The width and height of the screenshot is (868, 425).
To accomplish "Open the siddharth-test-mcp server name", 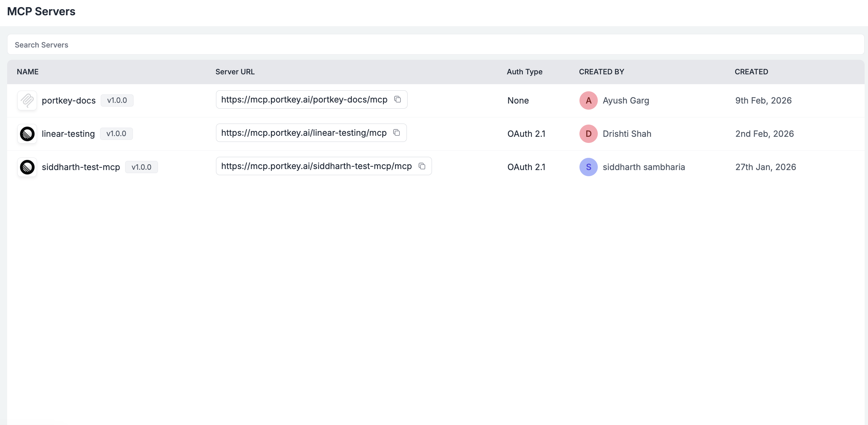I will [81, 167].
